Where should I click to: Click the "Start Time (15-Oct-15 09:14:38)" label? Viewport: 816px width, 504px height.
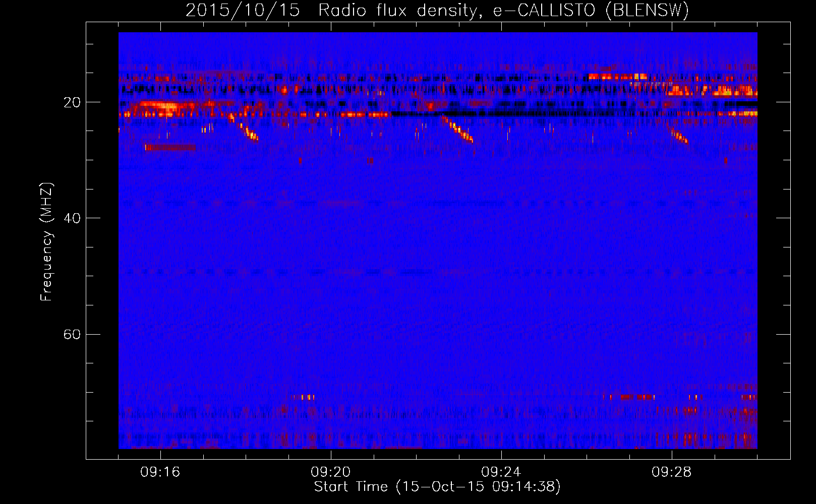click(x=437, y=487)
